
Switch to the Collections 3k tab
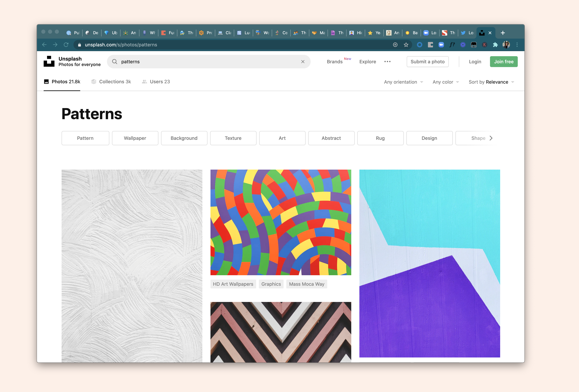(111, 82)
